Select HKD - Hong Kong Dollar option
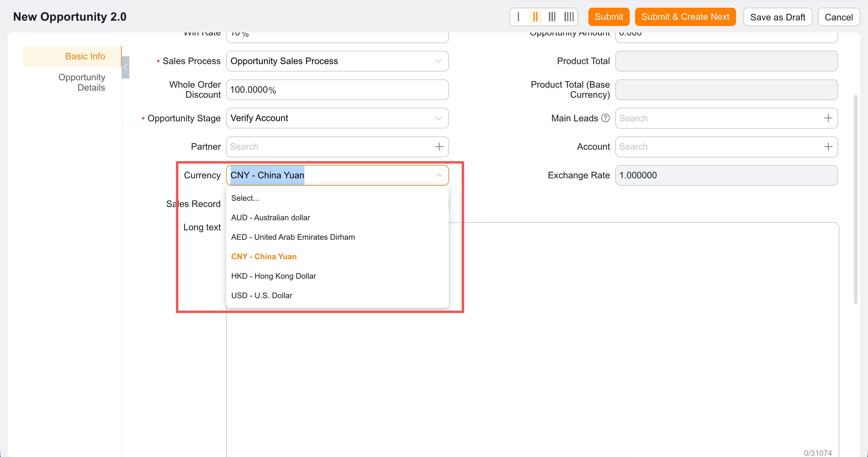 click(x=337, y=276)
